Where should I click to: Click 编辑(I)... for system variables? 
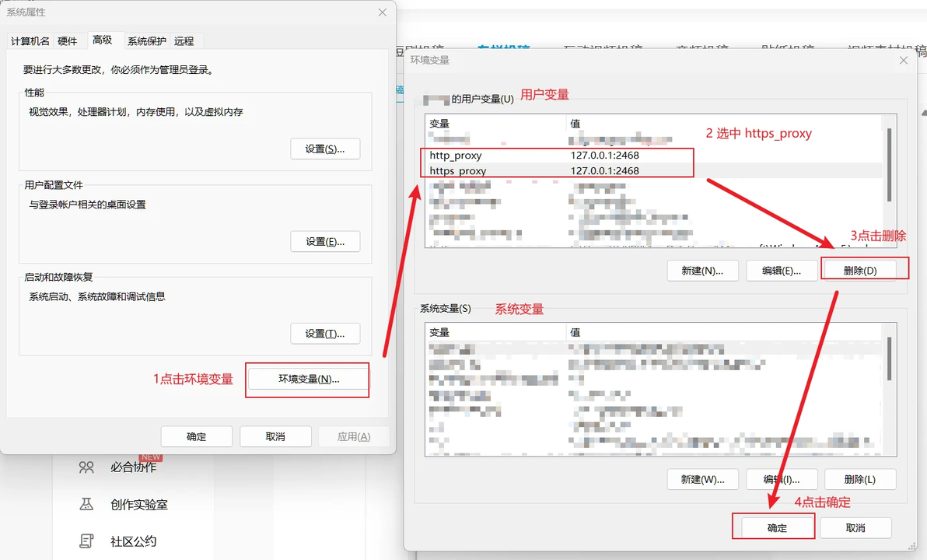coord(782,480)
